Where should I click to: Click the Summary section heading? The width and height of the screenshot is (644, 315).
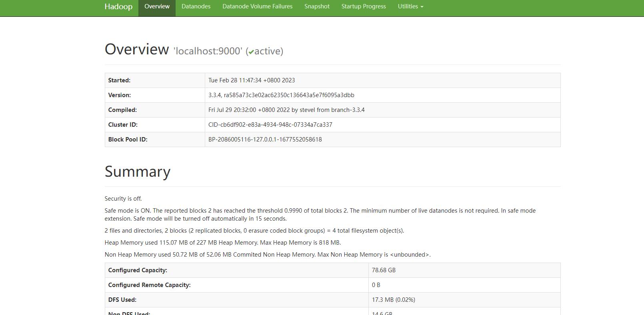(138, 171)
